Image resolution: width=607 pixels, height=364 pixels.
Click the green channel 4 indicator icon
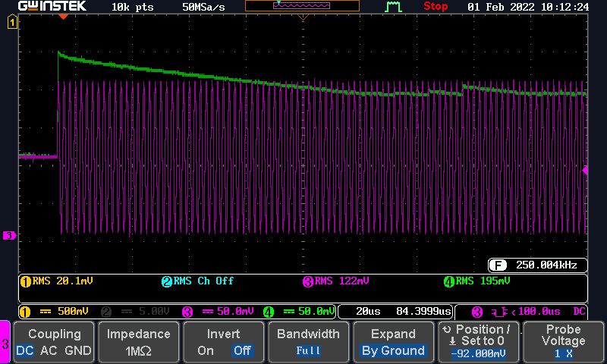click(269, 312)
